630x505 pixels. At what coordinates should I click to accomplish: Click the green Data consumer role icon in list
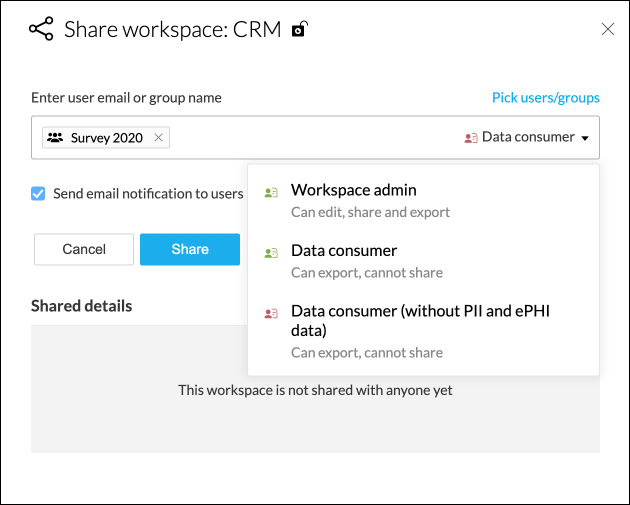(x=270, y=253)
